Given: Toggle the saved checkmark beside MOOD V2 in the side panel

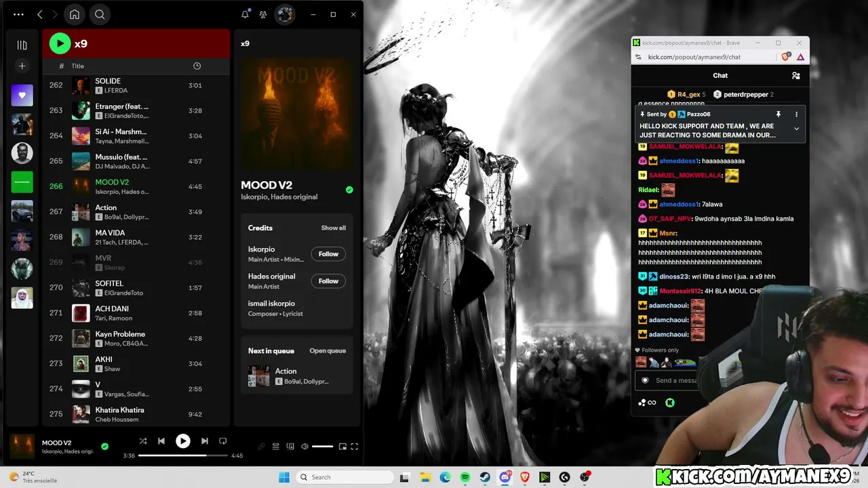Looking at the screenshot, I should tap(349, 190).
